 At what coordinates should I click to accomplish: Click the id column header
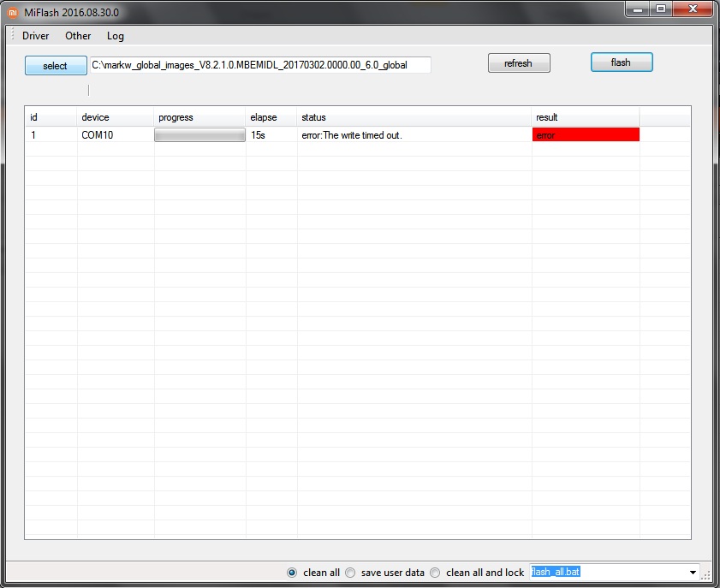[x=51, y=117]
